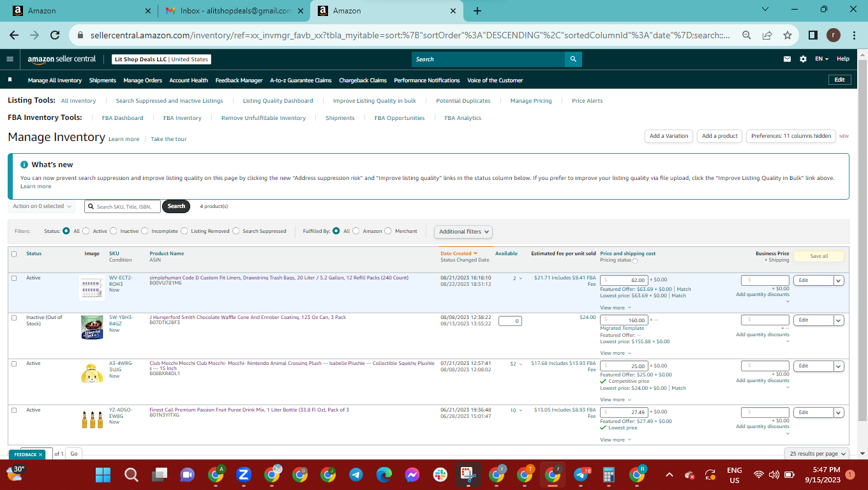Expand View more in the J Hungerford Smith row

click(615, 353)
